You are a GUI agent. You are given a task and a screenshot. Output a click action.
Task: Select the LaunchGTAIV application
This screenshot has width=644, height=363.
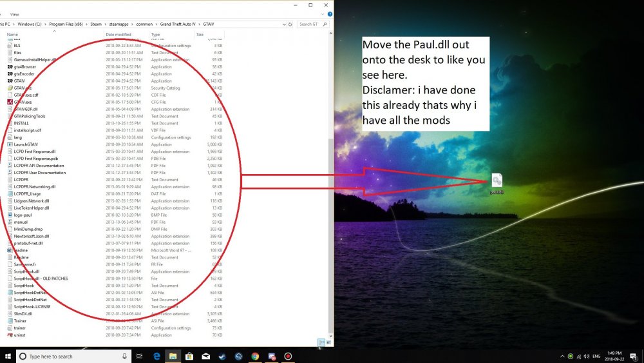click(26, 144)
